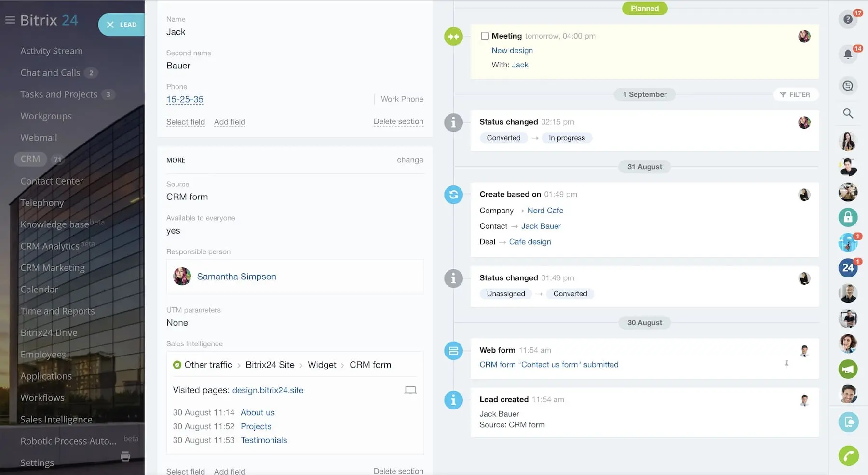Click the pin icon on Web form entry
This screenshot has height=475, width=868.
pos(787,364)
